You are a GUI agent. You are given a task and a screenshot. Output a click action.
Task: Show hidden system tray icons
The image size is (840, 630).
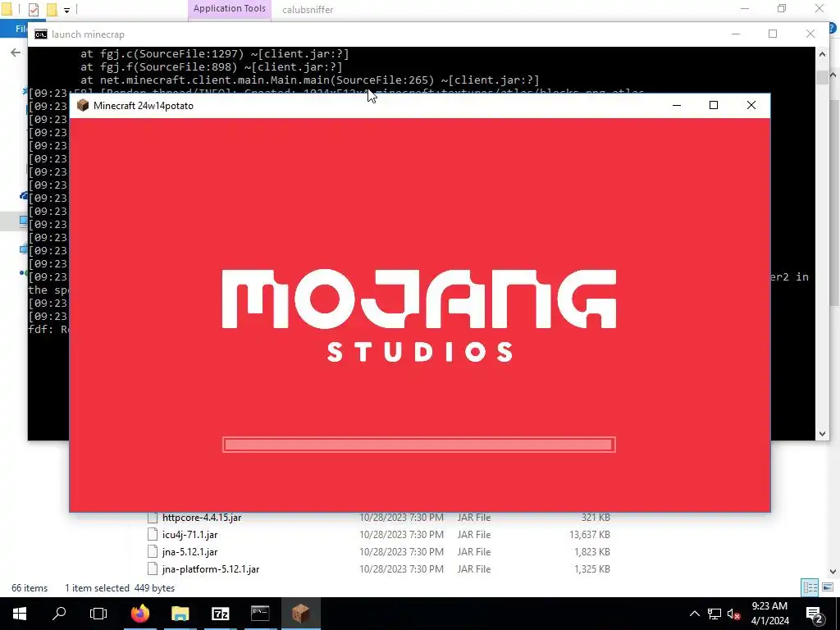(x=694, y=614)
